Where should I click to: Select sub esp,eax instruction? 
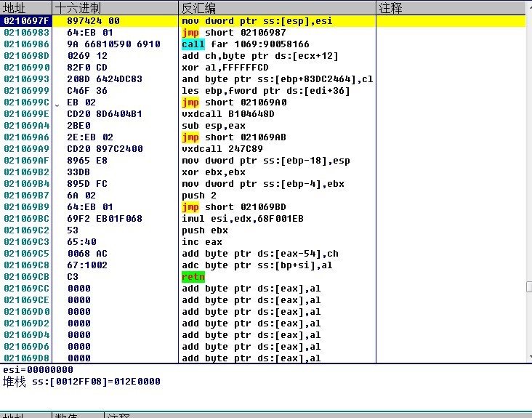(214, 126)
